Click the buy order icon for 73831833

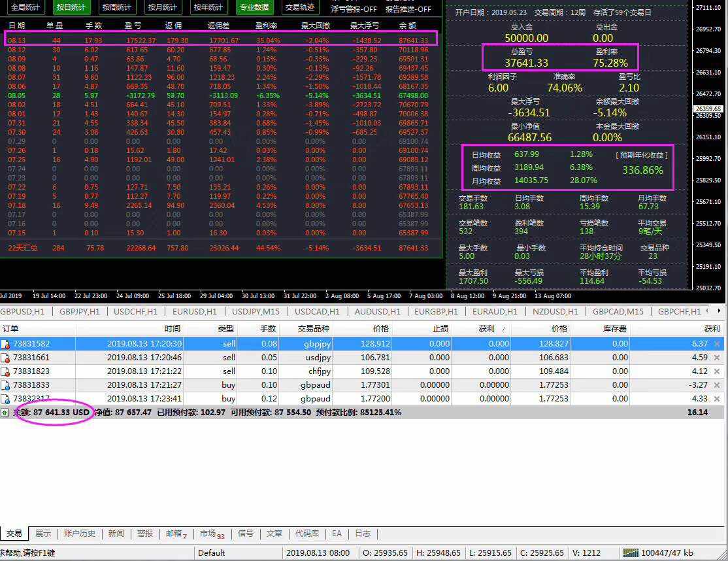pos(5,386)
